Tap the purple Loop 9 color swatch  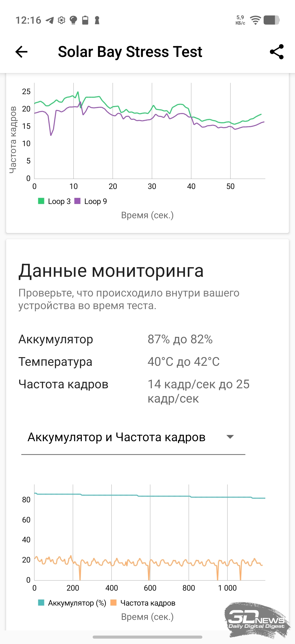point(77,201)
